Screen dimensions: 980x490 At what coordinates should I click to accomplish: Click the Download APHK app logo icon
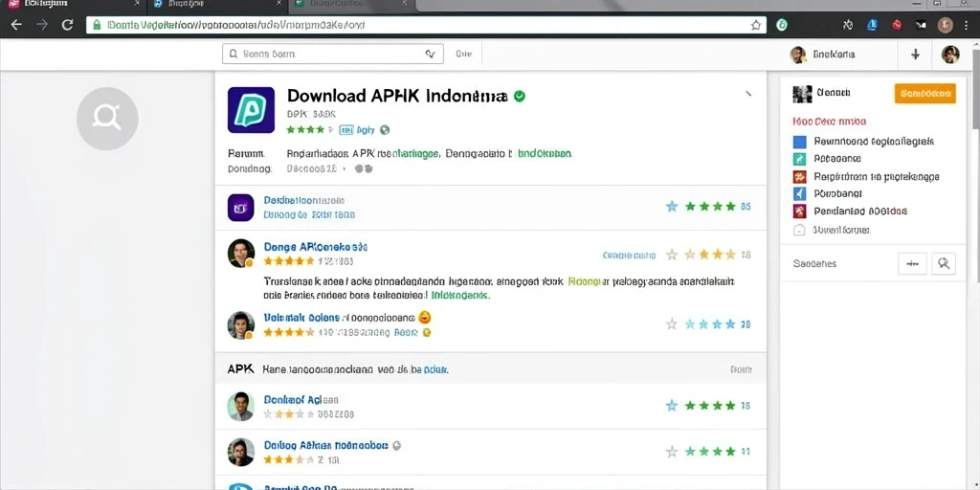pos(251,110)
